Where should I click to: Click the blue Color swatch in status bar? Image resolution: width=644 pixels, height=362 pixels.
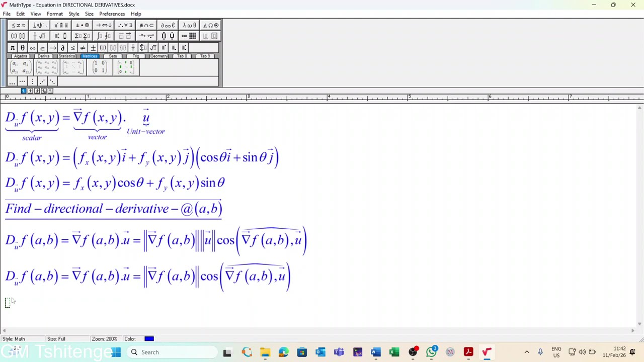[x=149, y=339]
